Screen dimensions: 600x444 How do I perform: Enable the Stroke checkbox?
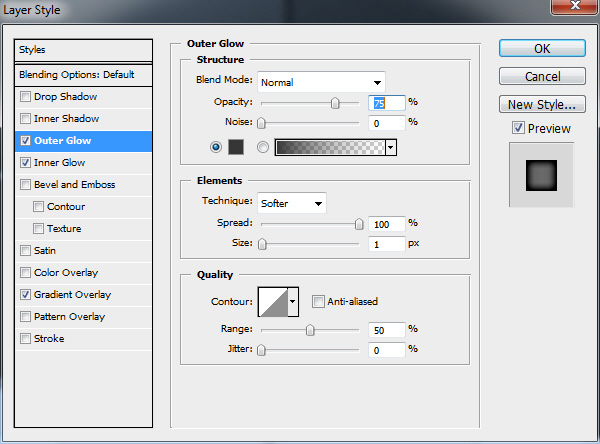tap(25, 339)
